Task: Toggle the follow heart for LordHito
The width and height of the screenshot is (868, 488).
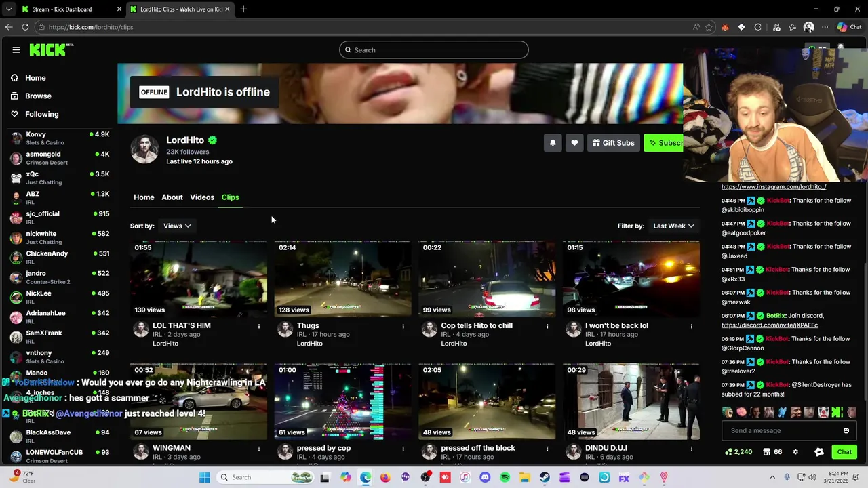Action: [x=574, y=143]
